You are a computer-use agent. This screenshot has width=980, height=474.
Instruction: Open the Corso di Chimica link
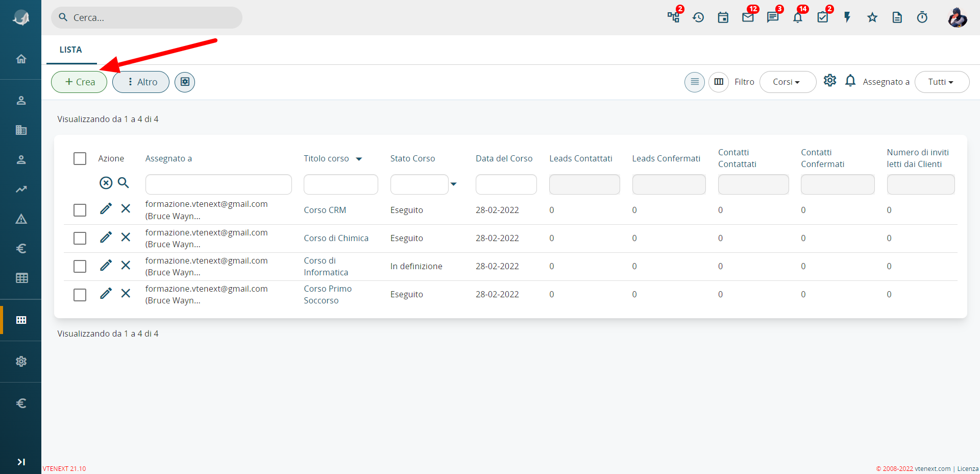point(336,238)
